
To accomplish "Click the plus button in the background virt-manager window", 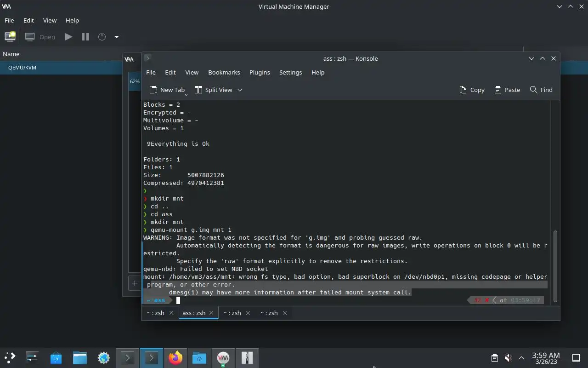I will coord(135,283).
